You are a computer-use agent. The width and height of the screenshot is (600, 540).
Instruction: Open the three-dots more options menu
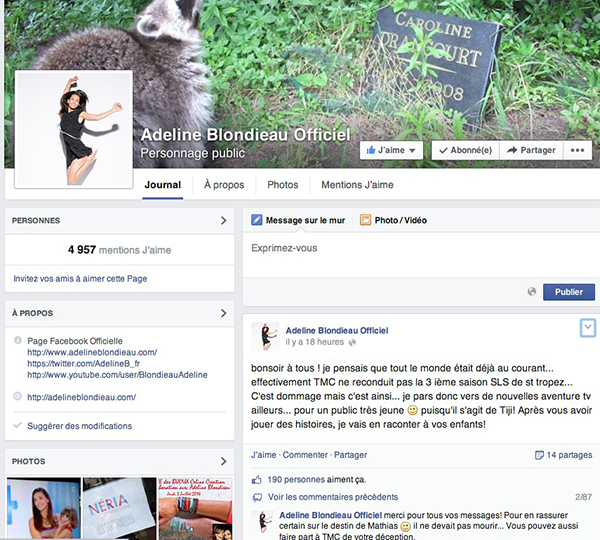(577, 150)
